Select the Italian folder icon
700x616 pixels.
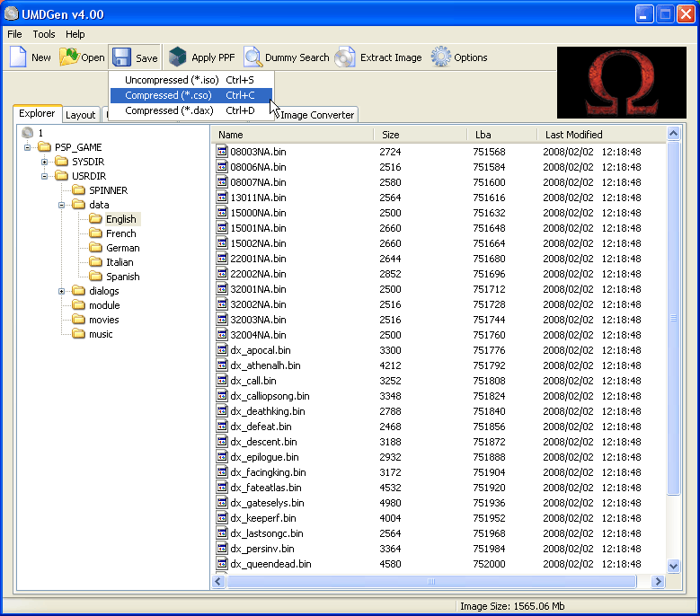point(95,262)
